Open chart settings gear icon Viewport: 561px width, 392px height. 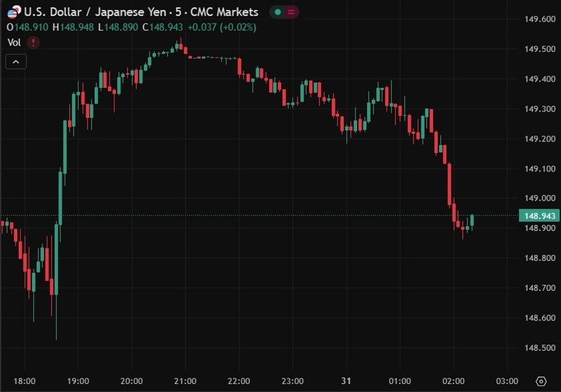click(540, 381)
